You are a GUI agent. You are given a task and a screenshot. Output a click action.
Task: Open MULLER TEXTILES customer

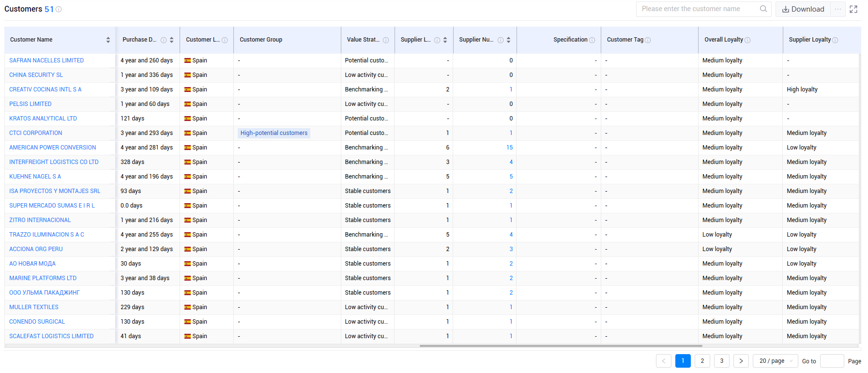pyautogui.click(x=34, y=307)
